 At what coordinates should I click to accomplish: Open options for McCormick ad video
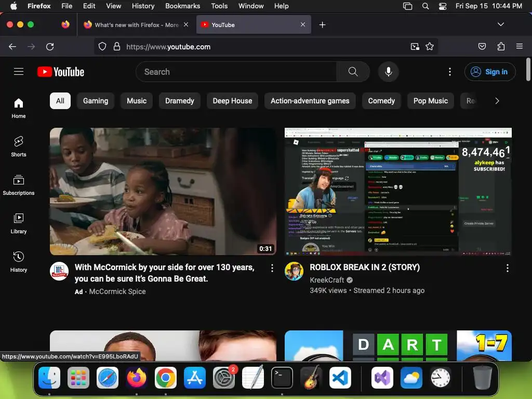pyautogui.click(x=272, y=269)
